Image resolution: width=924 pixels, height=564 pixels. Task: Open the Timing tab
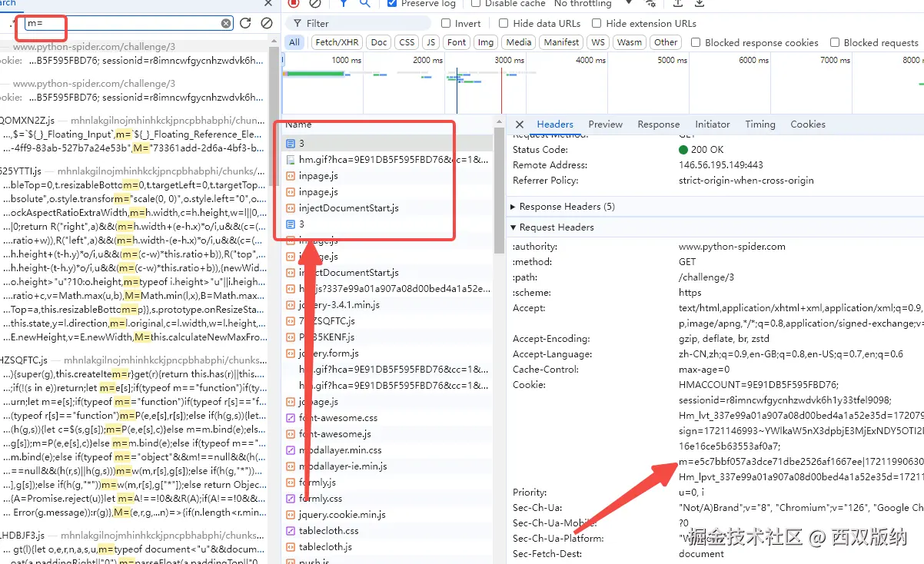[760, 124]
